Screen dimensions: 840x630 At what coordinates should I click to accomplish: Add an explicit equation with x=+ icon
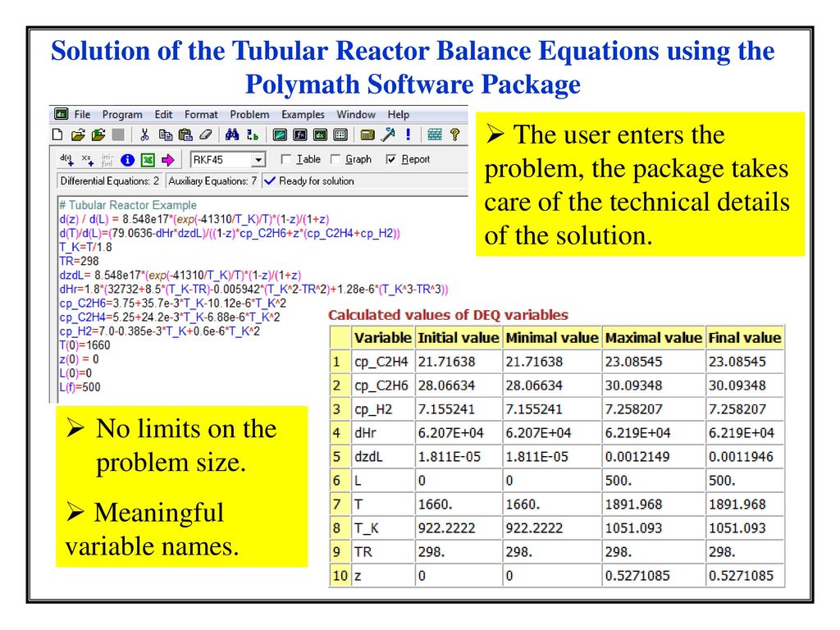(x=87, y=160)
